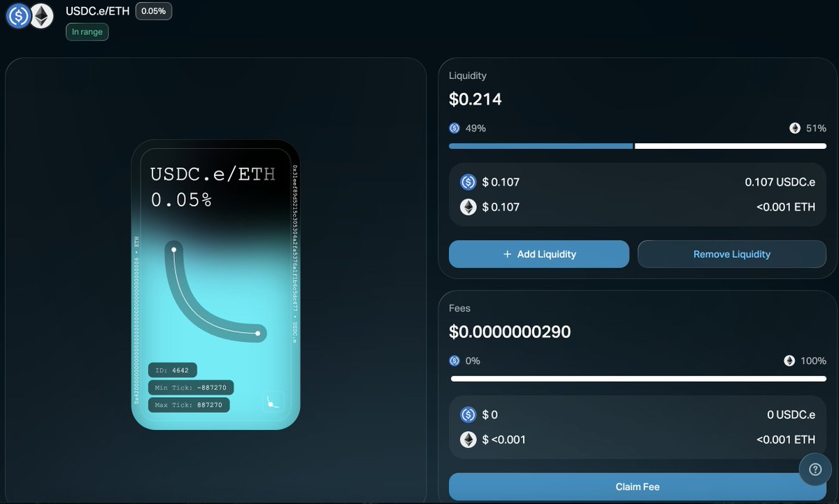Image resolution: width=839 pixels, height=504 pixels.
Task: Click the 0.107 USDC.e amount
Action: 780,182
